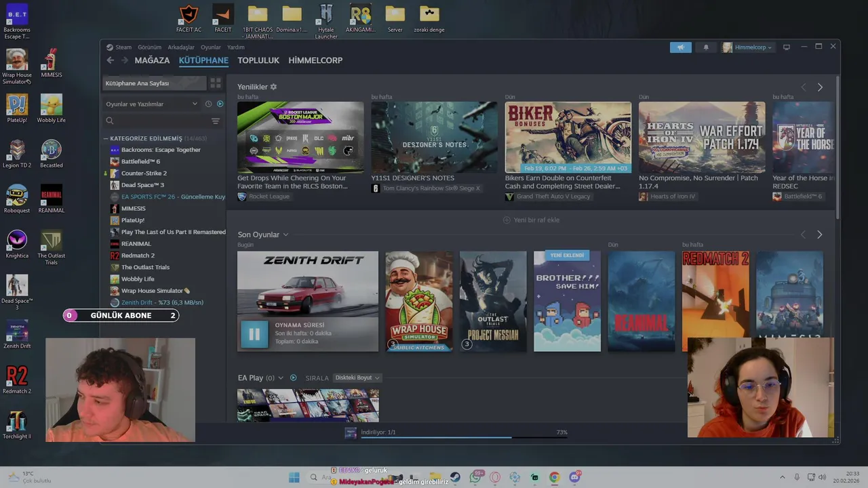
Task: Open the HİMMELCORP profile tab
Action: (315, 60)
